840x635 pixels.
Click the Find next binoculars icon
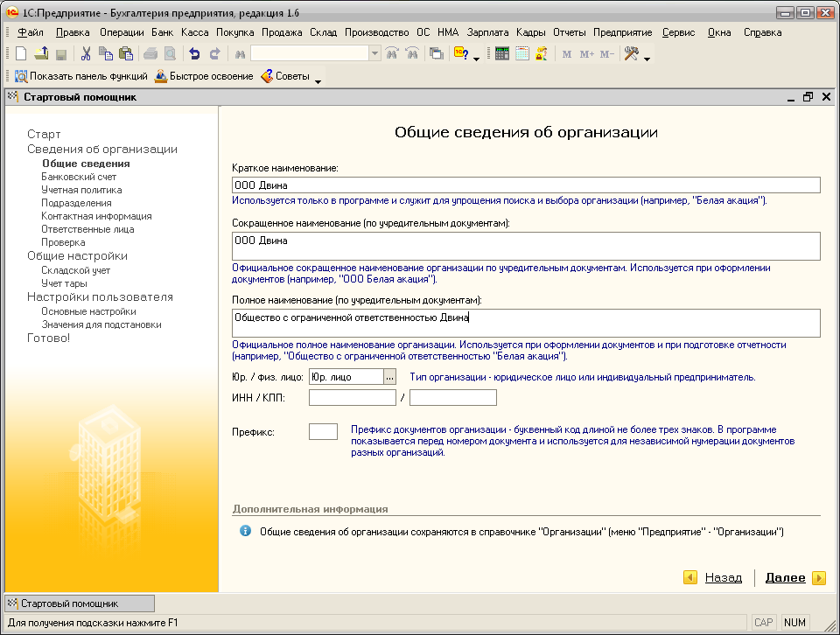392,53
